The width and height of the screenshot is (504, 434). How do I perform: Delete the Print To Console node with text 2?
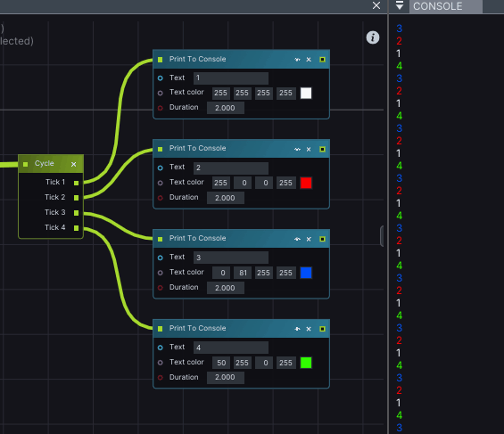309,149
